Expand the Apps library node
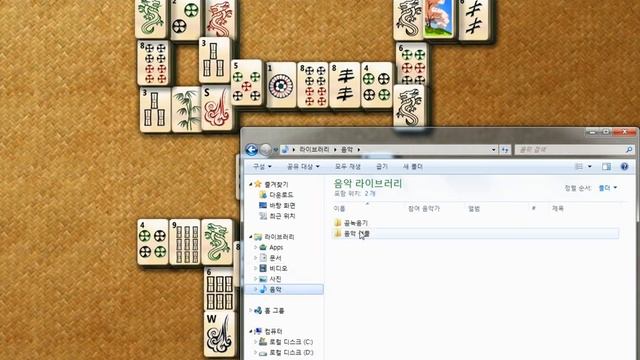640x360 pixels. tap(256, 247)
